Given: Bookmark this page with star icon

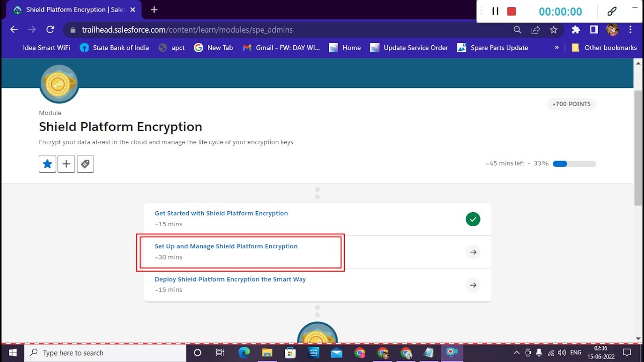Looking at the screenshot, I should [554, 30].
